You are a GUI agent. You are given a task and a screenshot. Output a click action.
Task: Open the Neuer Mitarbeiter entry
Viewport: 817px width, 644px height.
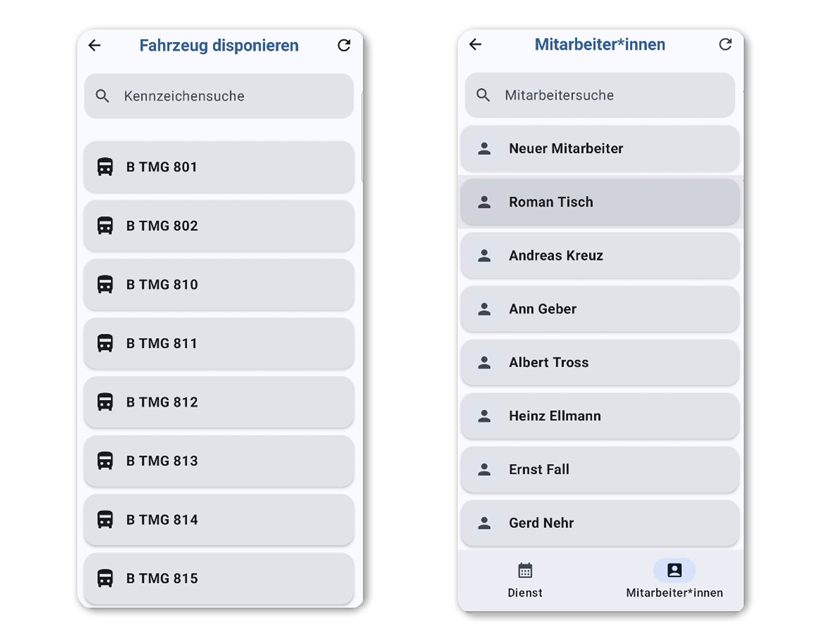point(600,148)
